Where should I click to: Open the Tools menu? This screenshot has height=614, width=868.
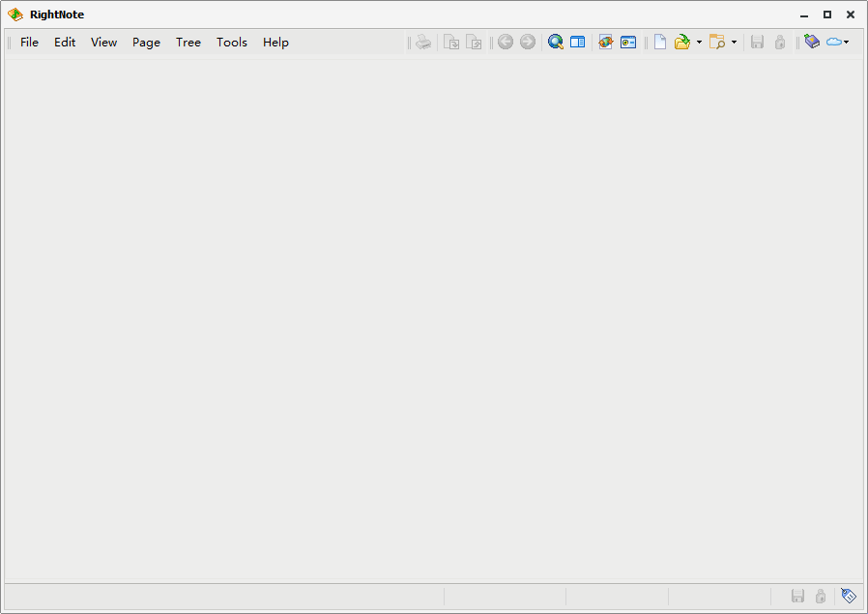(231, 43)
